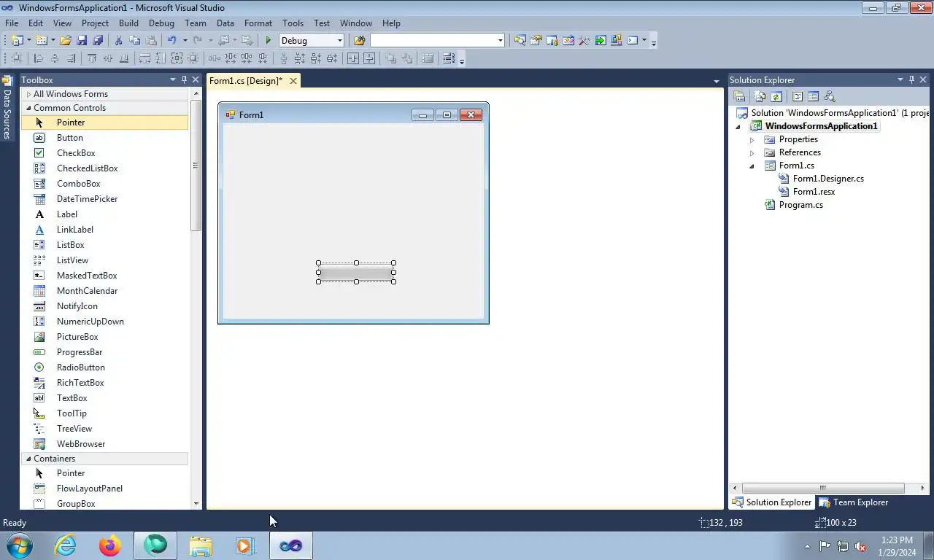Screen dimensions: 934x560
Task: Click the New Project toolbar icon
Action: [x=16, y=41]
